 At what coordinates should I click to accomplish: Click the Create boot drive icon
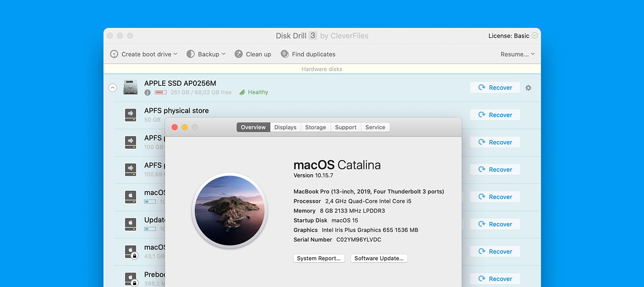[x=114, y=54]
